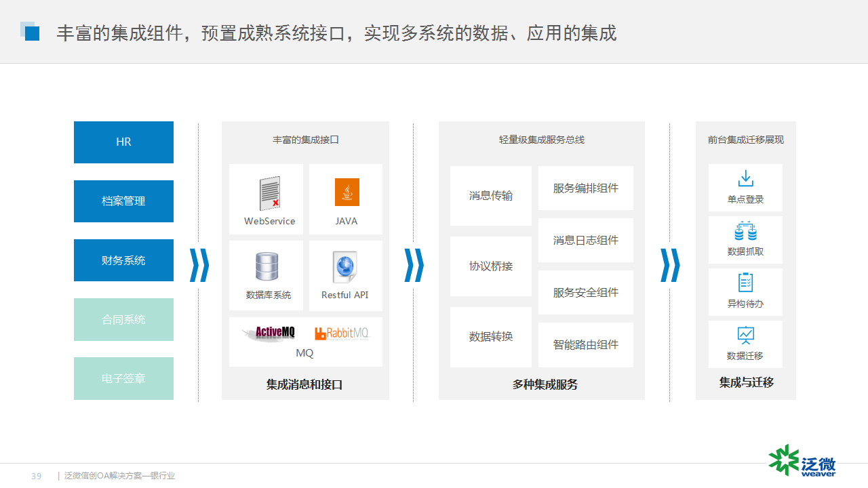
Task: Click the 异构待办 clipboard icon
Action: pos(746,283)
